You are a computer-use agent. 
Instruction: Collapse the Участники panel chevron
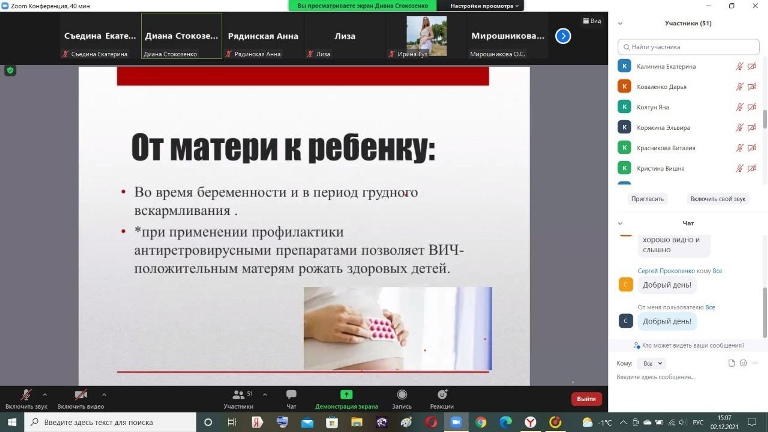click(x=620, y=22)
